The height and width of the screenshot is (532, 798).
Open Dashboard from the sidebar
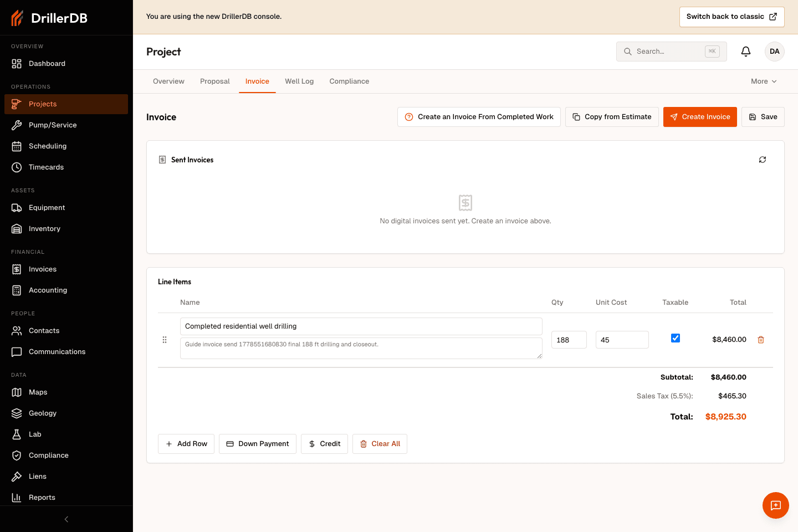pyautogui.click(x=66, y=64)
